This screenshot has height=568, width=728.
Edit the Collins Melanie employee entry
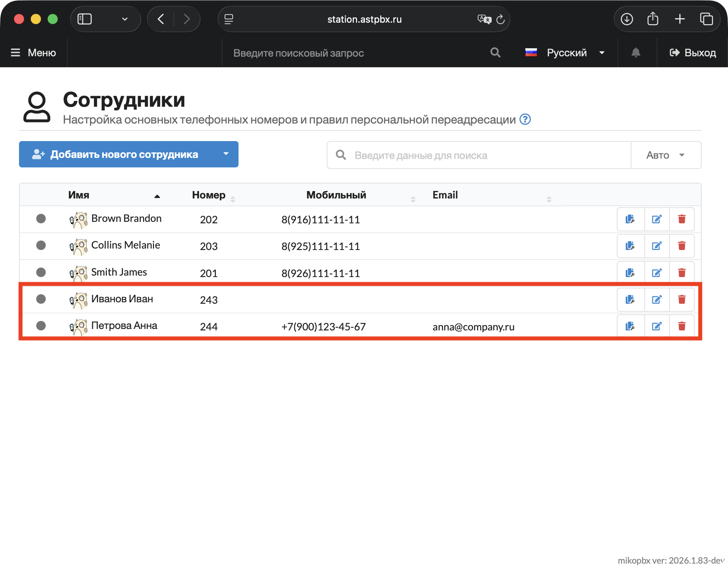tap(657, 246)
